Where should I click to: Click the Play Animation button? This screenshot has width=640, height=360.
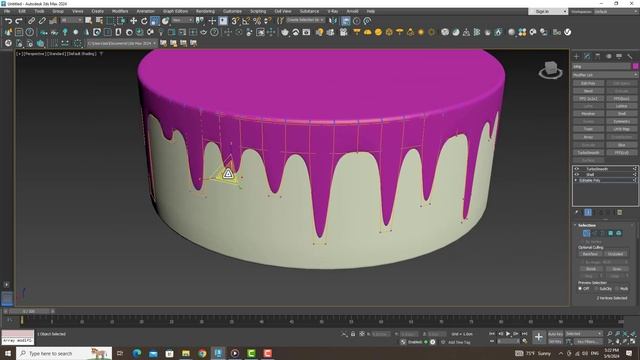508,334
